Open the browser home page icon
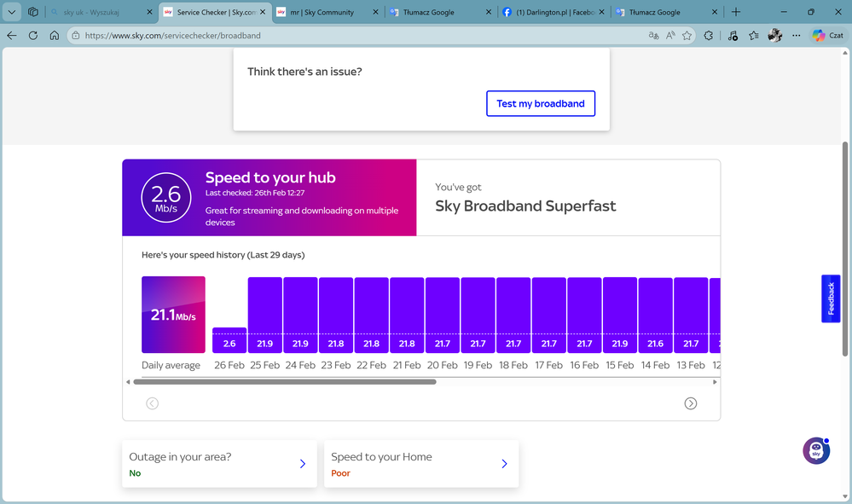The width and height of the screenshot is (852, 504). 55,35
